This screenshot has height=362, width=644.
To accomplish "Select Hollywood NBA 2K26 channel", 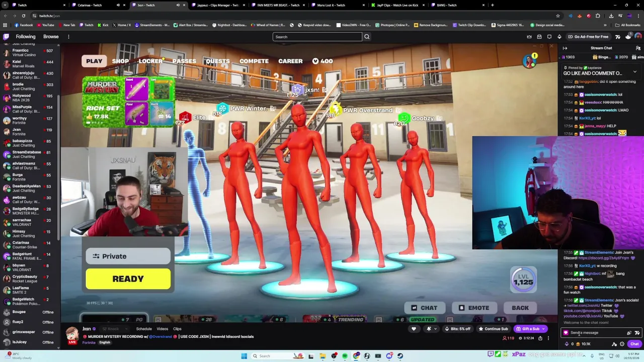I will (x=29, y=98).
